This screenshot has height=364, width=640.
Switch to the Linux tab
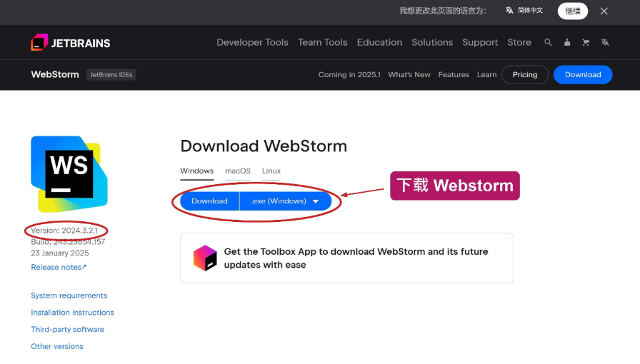pyautogui.click(x=271, y=171)
